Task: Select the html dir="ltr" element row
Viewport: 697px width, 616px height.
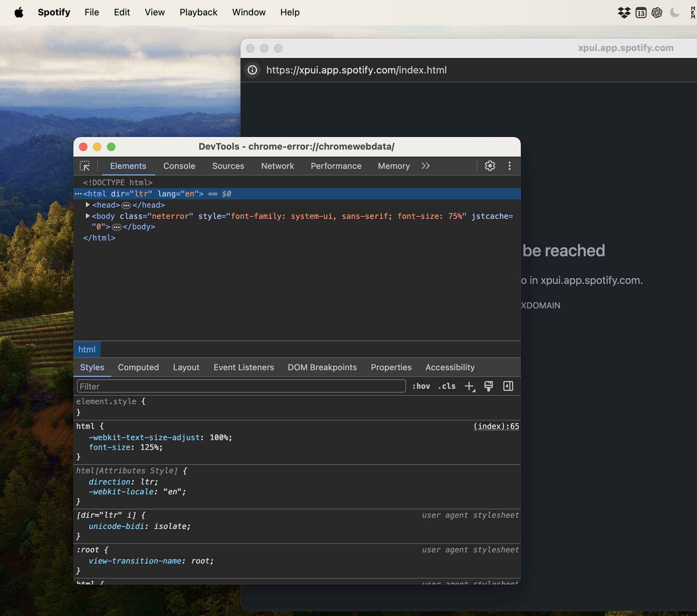Action: click(x=297, y=194)
